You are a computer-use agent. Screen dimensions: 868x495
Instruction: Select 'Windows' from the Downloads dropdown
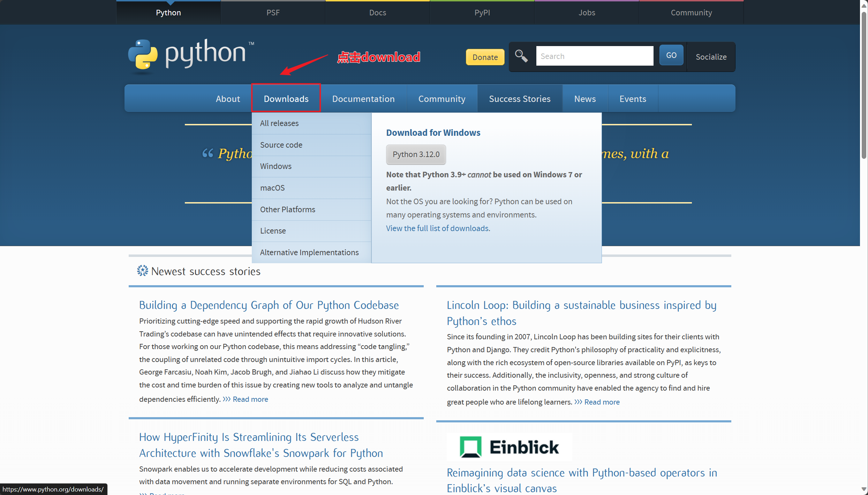276,166
